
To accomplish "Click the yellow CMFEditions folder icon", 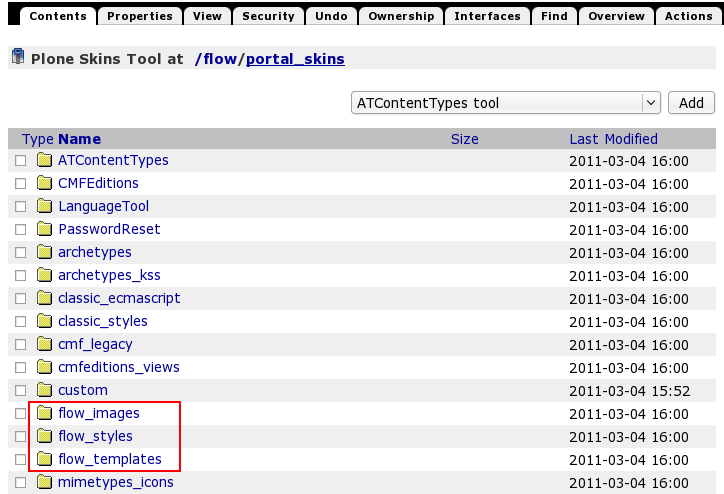I will click(44, 183).
